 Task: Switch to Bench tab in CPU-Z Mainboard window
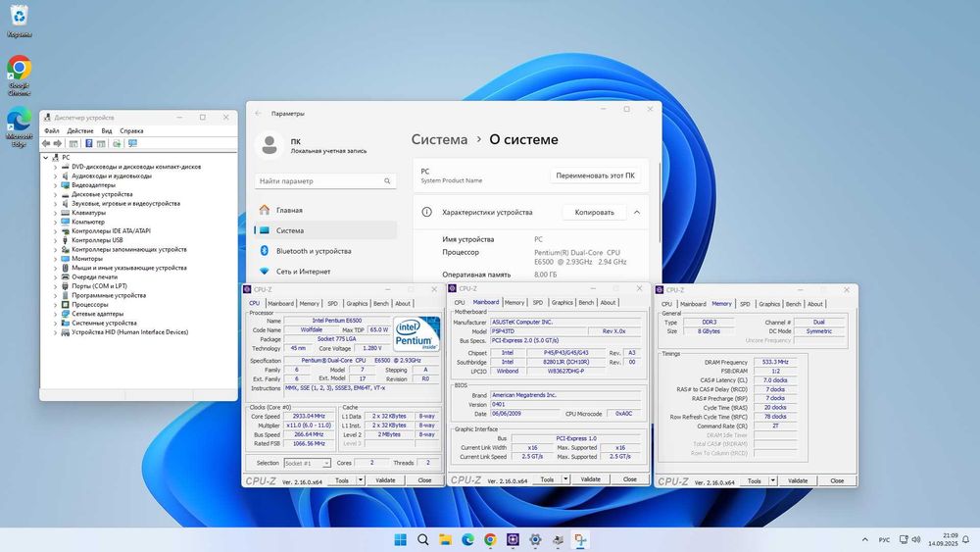pyautogui.click(x=586, y=303)
